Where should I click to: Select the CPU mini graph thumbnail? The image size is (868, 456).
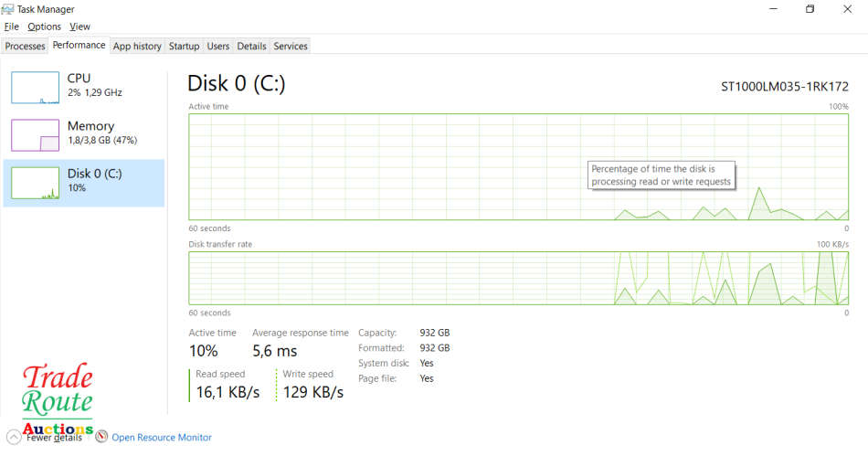(35, 87)
